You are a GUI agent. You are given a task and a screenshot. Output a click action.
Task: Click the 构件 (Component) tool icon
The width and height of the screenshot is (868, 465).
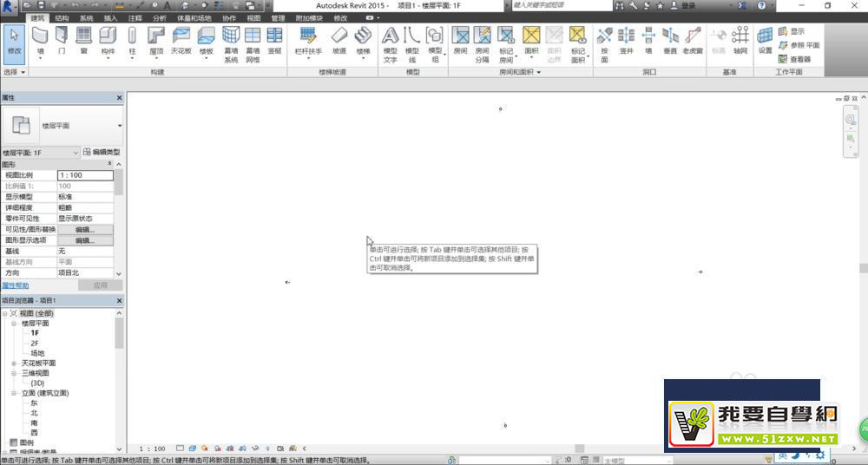click(108, 36)
